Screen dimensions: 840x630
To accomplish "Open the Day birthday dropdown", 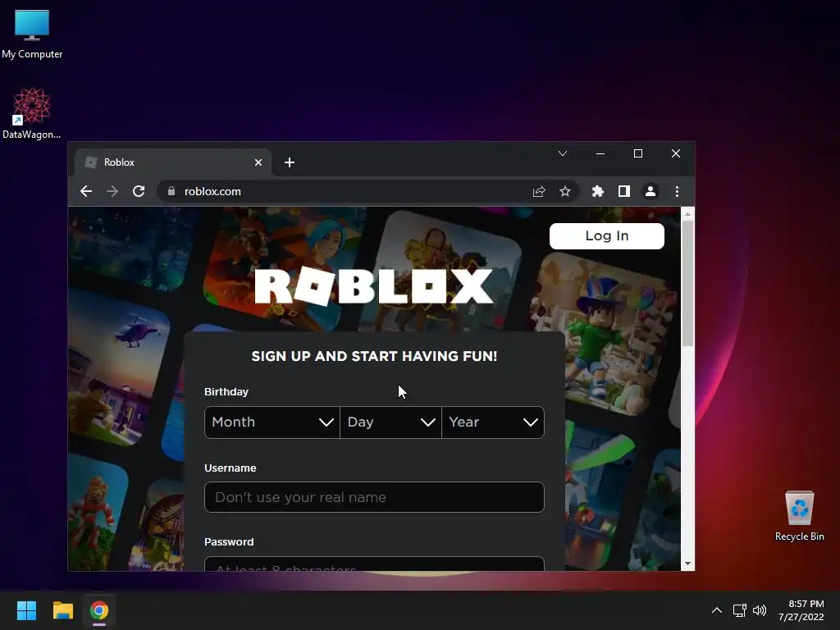I will tap(391, 422).
